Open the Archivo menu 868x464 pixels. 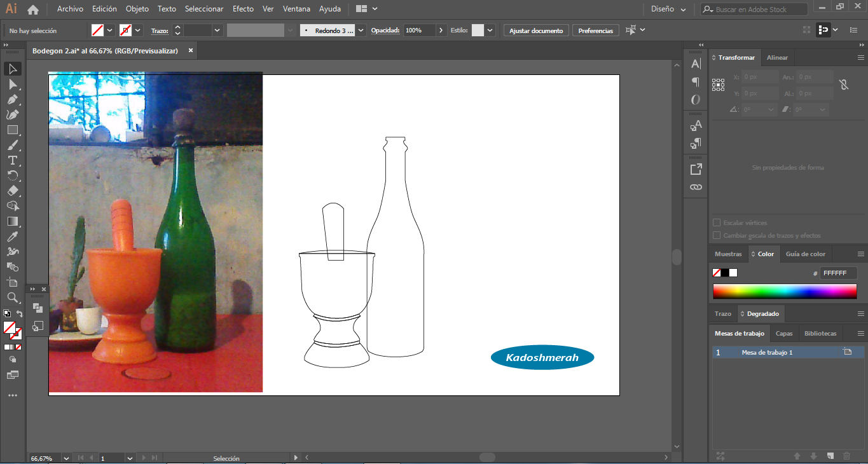pos(70,10)
